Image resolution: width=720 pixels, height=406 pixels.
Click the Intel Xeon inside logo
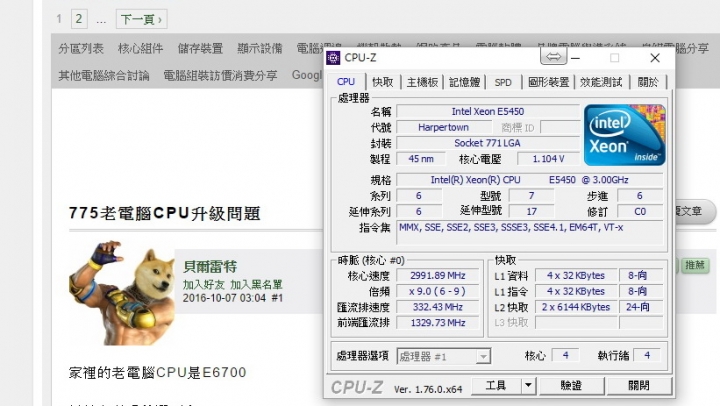pyautogui.click(x=624, y=135)
